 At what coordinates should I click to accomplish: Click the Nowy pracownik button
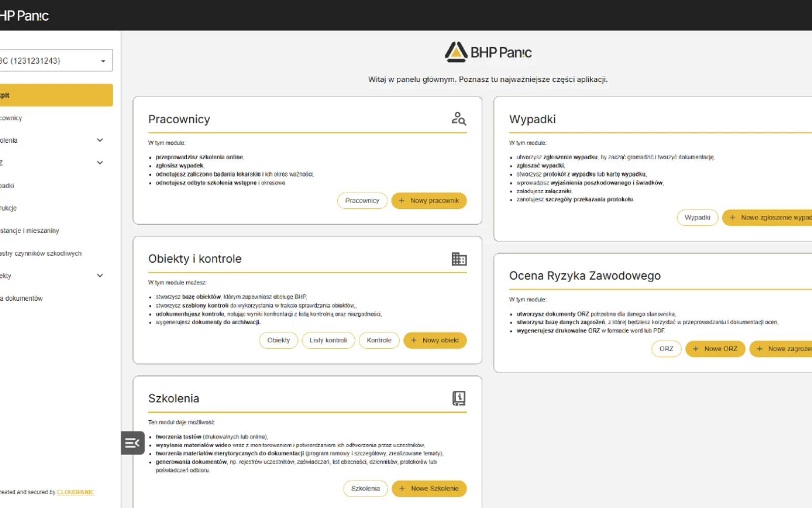[429, 201]
